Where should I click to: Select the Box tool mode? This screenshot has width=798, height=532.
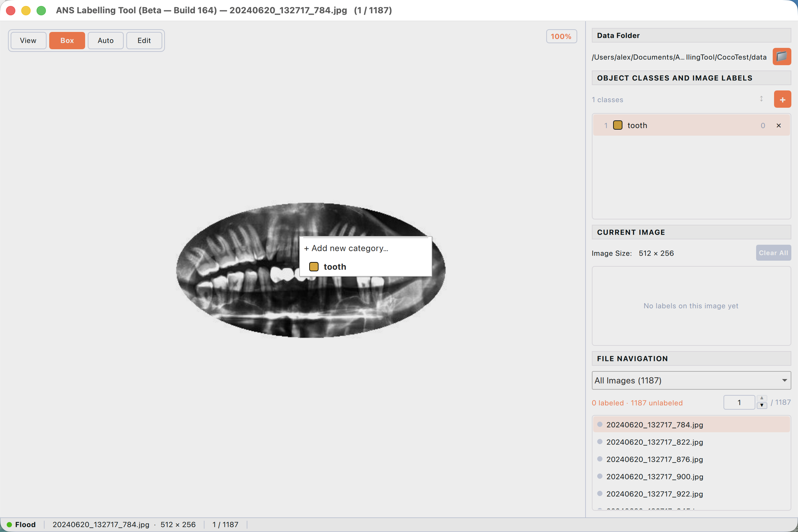[x=67, y=40]
